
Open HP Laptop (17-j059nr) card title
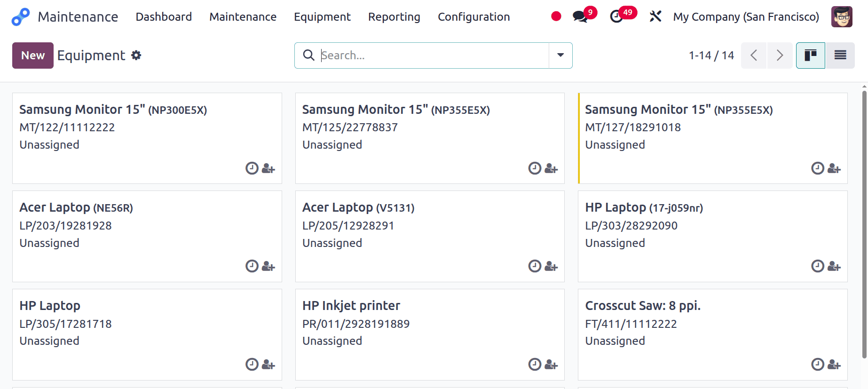[x=644, y=207]
